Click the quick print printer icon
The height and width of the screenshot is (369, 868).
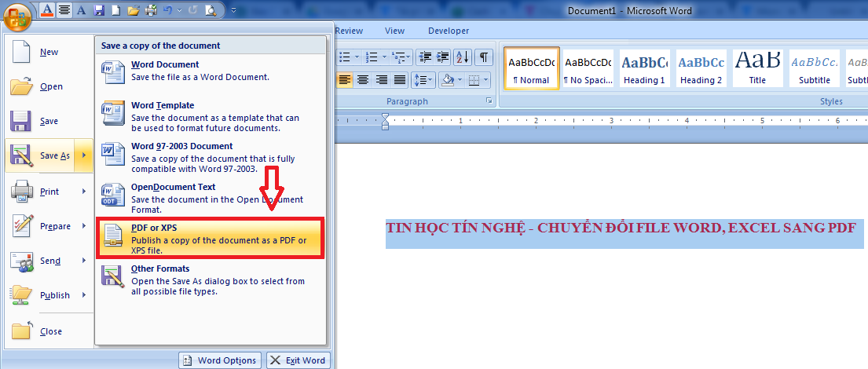151,10
